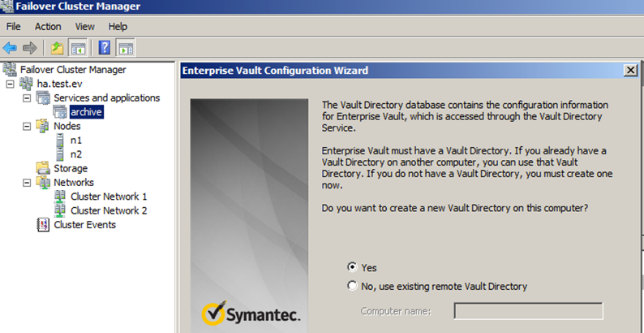Select the Yes radio button

[x=352, y=267]
